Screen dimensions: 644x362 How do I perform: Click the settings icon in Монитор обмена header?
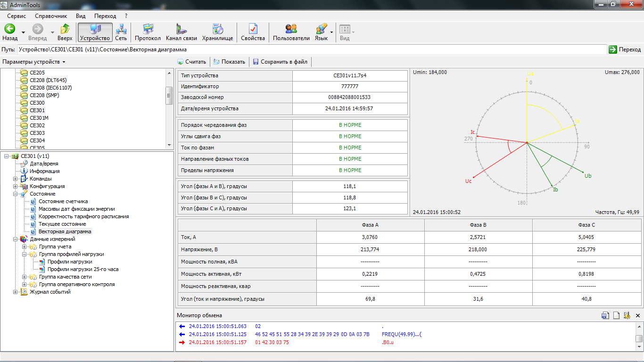pyautogui.click(x=627, y=315)
